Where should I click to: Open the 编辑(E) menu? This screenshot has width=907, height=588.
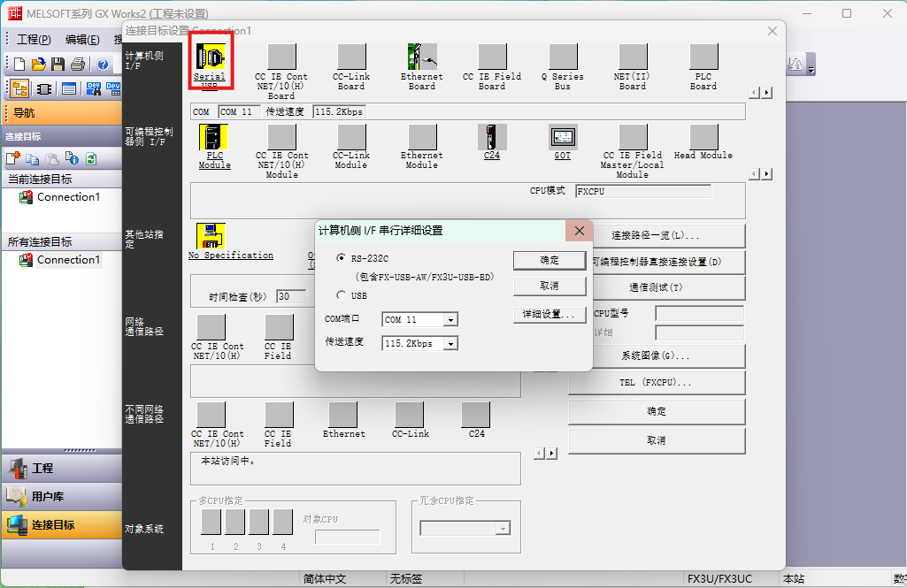(x=82, y=39)
